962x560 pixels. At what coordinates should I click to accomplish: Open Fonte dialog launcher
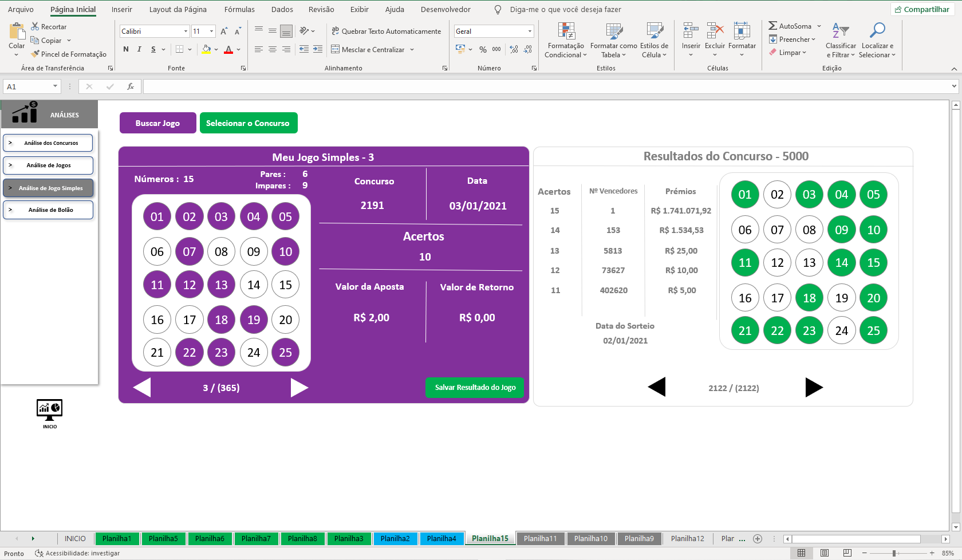tap(243, 68)
